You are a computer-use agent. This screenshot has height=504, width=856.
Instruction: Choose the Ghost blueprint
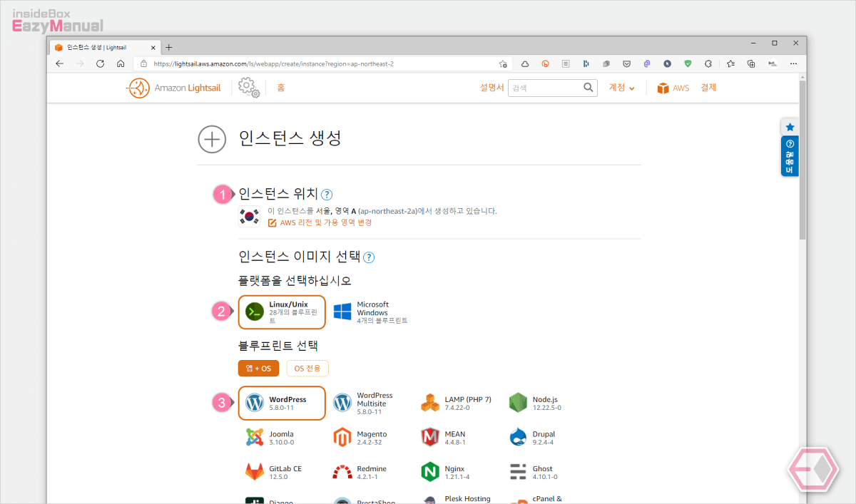(534, 472)
